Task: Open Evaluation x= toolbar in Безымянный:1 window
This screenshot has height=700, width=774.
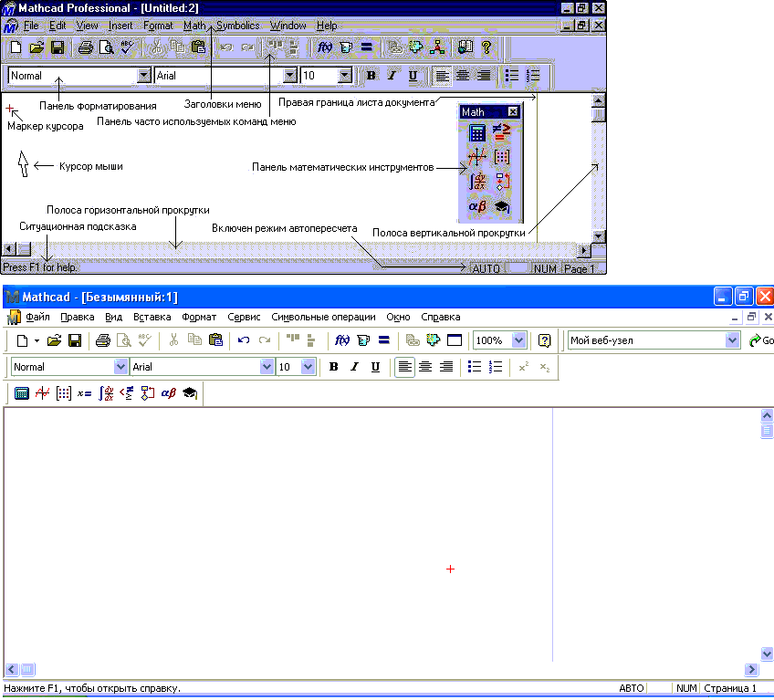Action: 84,393
